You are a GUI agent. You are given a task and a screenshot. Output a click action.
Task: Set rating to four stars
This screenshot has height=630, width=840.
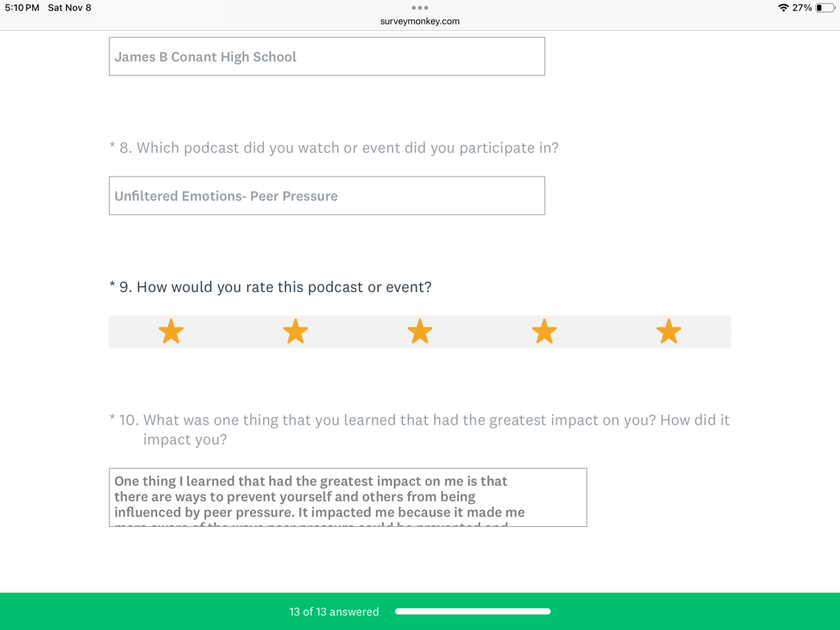[544, 331]
